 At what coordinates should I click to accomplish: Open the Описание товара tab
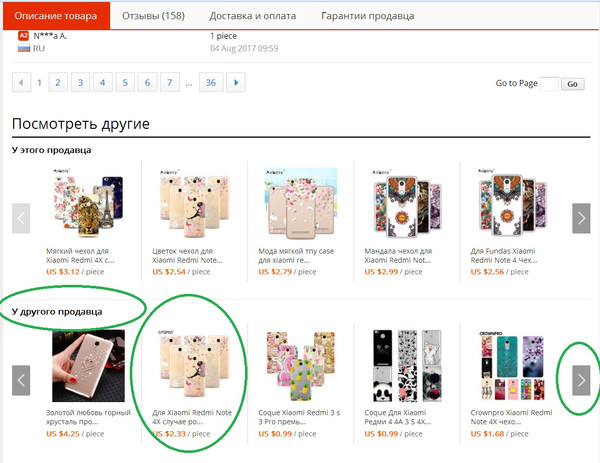(56, 16)
